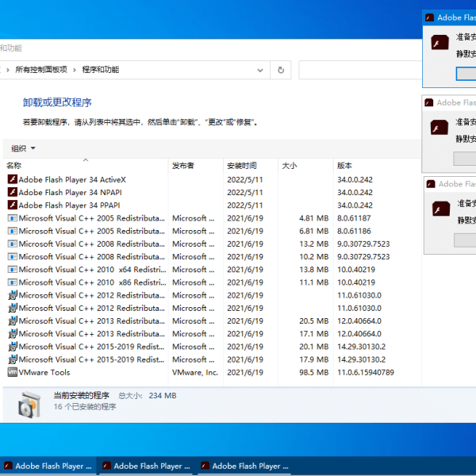Click icon of Visual C++ 2013 Redistributable 17.1 MB
The image size is (476, 476).
(x=12, y=333)
